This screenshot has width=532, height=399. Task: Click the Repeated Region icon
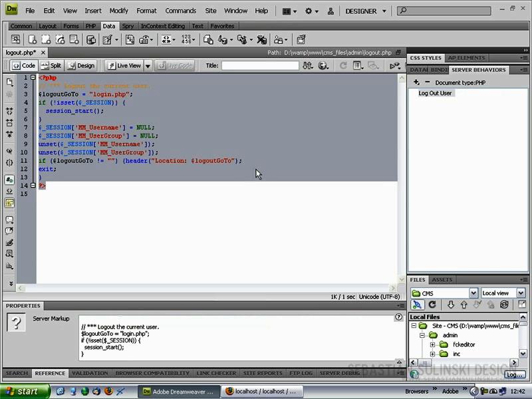click(x=130, y=39)
